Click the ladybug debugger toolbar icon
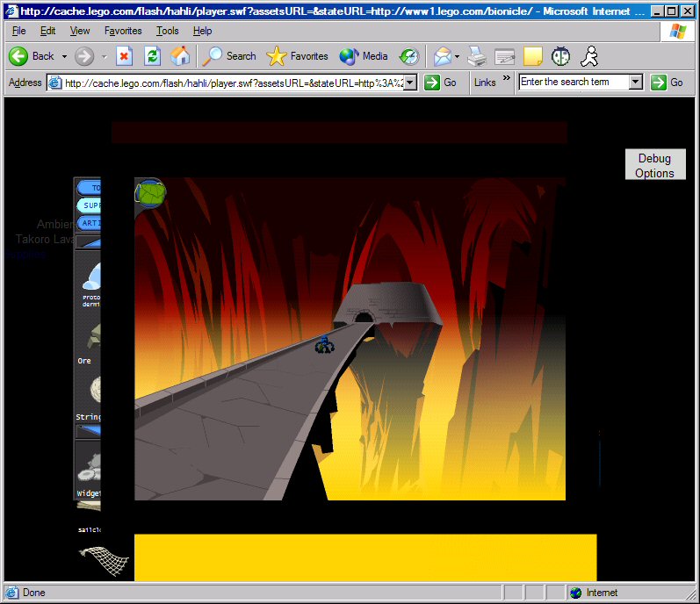 coord(560,56)
